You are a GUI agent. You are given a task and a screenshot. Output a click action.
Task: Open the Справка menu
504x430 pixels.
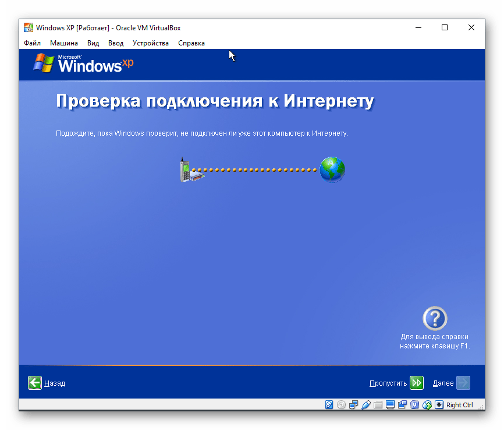[x=191, y=43]
